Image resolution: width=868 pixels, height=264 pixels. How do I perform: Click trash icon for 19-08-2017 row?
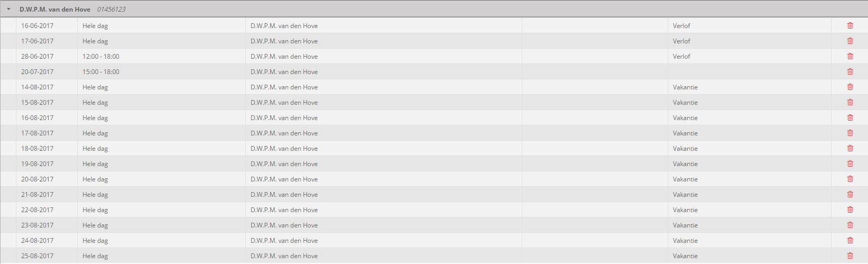coord(850,163)
